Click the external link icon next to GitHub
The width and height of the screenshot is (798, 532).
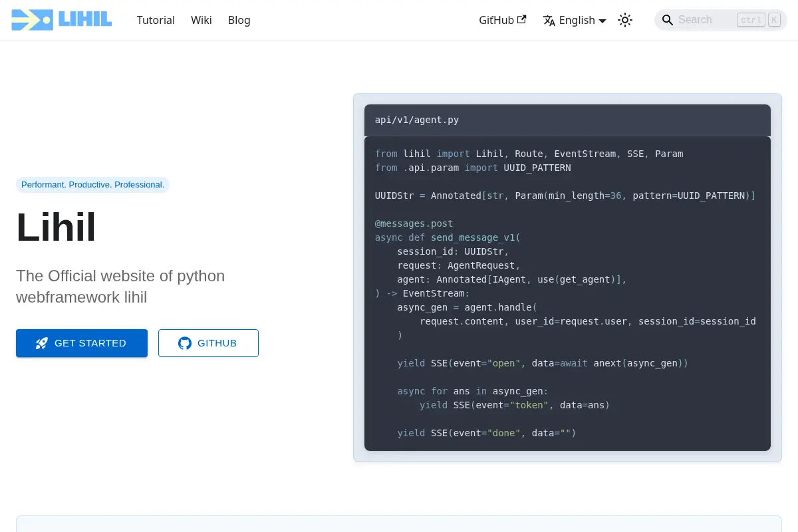[522, 19]
